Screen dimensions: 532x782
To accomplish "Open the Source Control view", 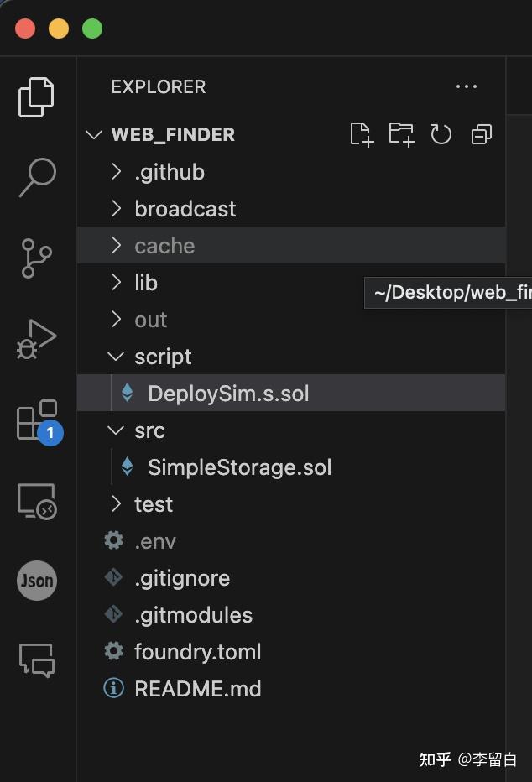I will click(37, 258).
